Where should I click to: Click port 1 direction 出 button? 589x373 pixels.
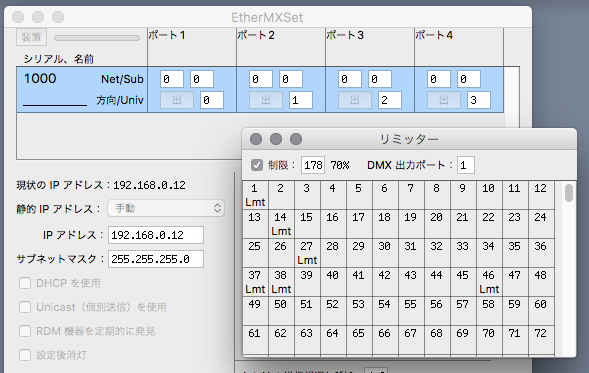click(x=177, y=100)
